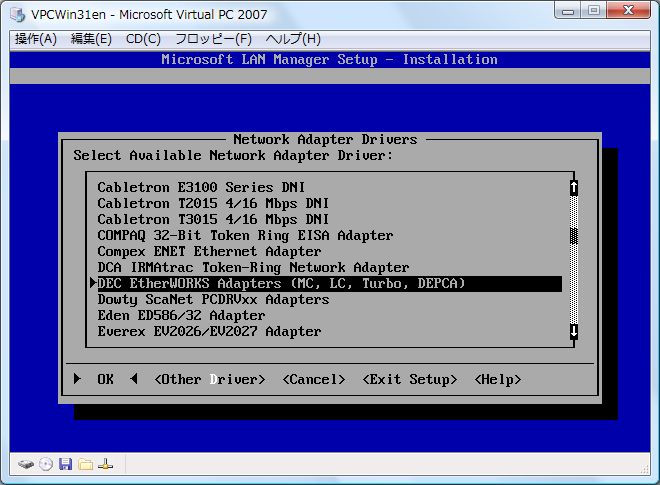660x485 pixels.
Task: Click the scrollbar thumb in driver list
Action: (573, 236)
